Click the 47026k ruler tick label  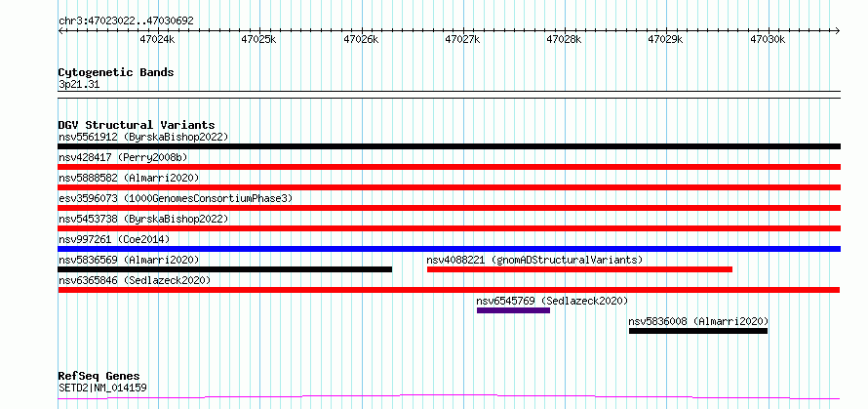(361, 40)
